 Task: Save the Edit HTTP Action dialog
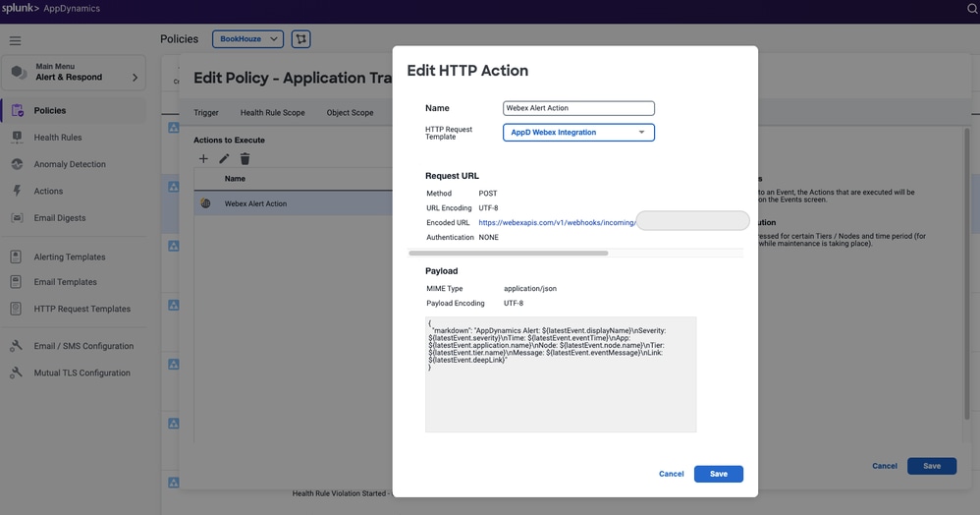point(718,474)
